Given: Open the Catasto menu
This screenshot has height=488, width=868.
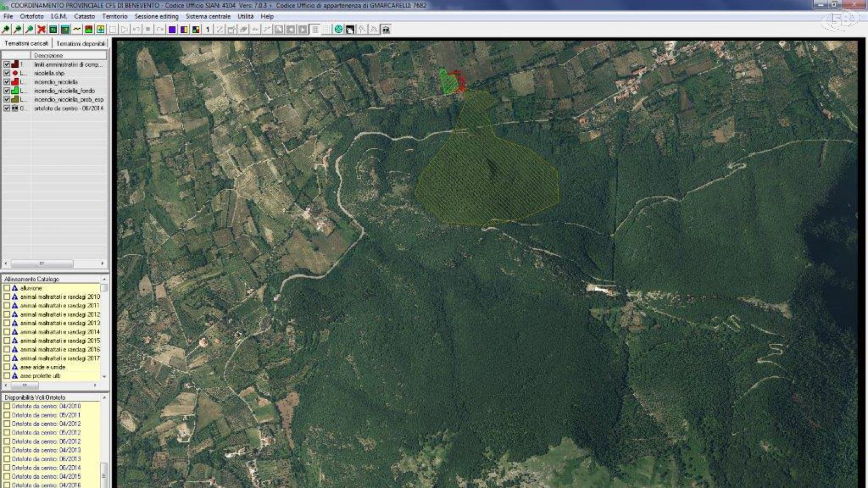Looking at the screenshot, I should coord(84,16).
